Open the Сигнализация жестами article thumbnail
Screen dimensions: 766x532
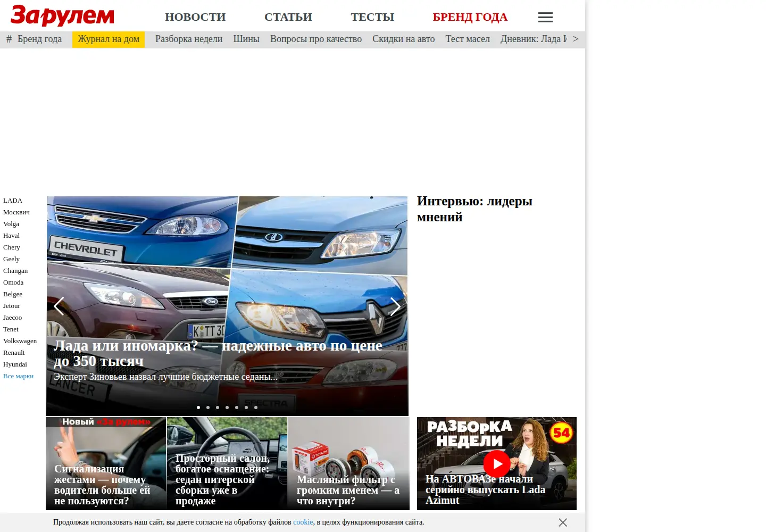click(x=106, y=463)
